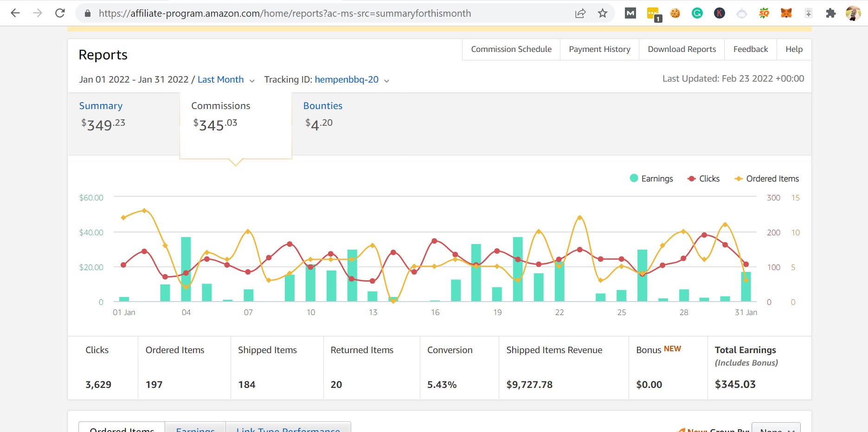Click the 04 Jan earnings bar
This screenshot has height=432, width=868.
(x=186, y=269)
